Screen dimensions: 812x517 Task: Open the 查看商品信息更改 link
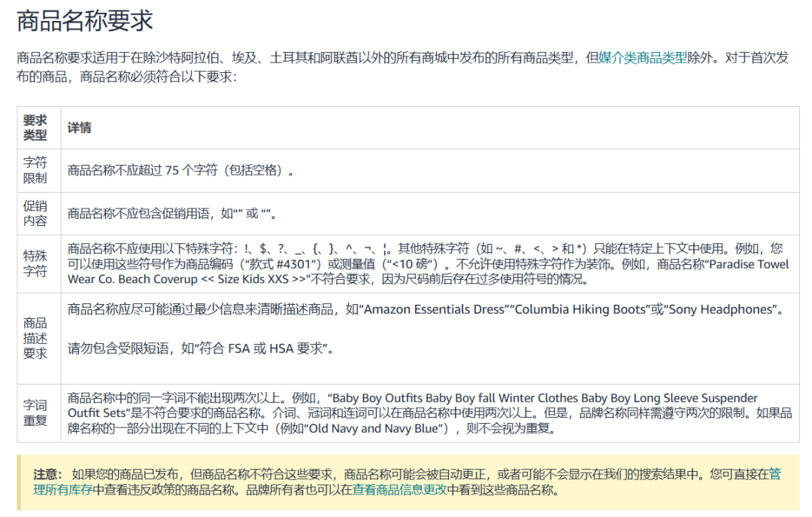pyautogui.click(x=399, y=489)
